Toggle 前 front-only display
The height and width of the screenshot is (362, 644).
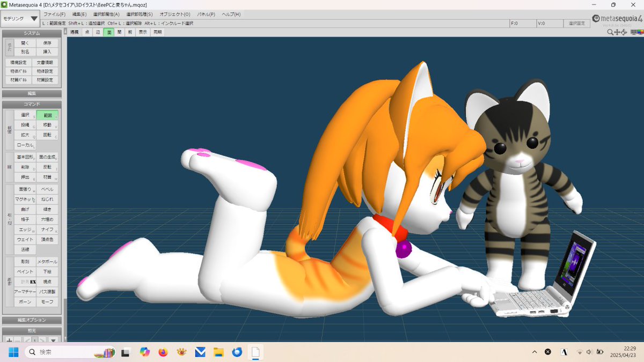point(130,32)
